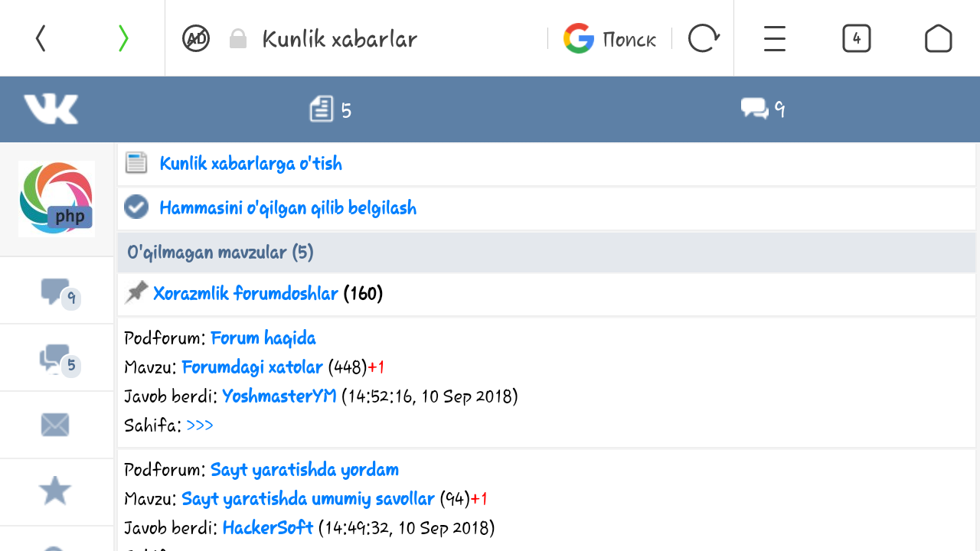980x551 pixels.
Task: Go to the browser home button
Action: 938,38
